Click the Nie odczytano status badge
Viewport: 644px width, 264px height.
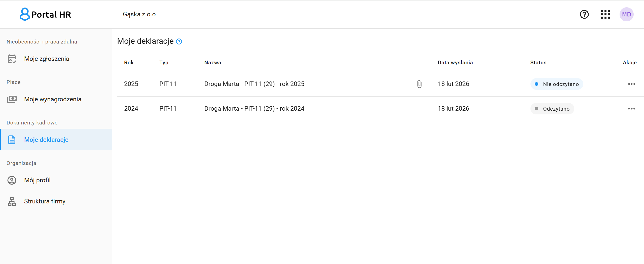pos(557,84)
